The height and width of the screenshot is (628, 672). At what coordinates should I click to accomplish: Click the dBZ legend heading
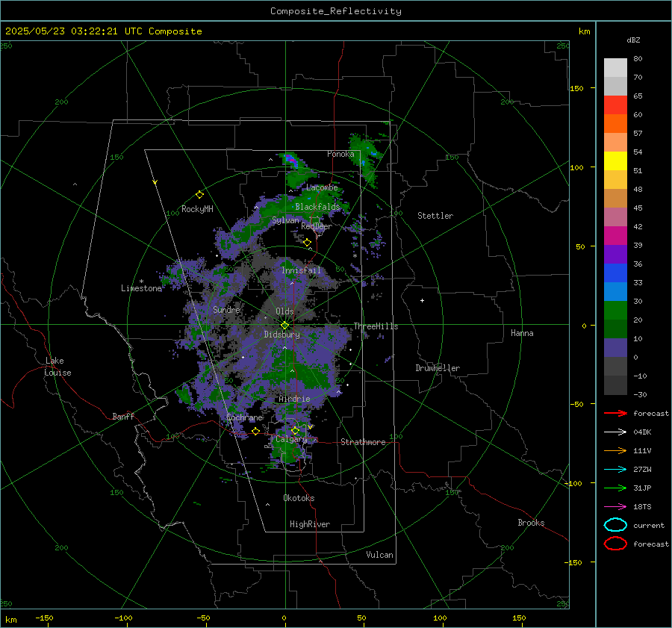(633, 40)
